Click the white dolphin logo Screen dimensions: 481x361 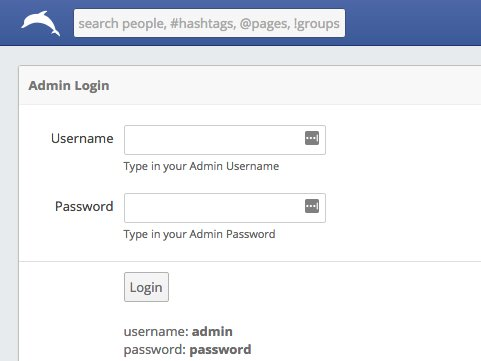point(41,23)
